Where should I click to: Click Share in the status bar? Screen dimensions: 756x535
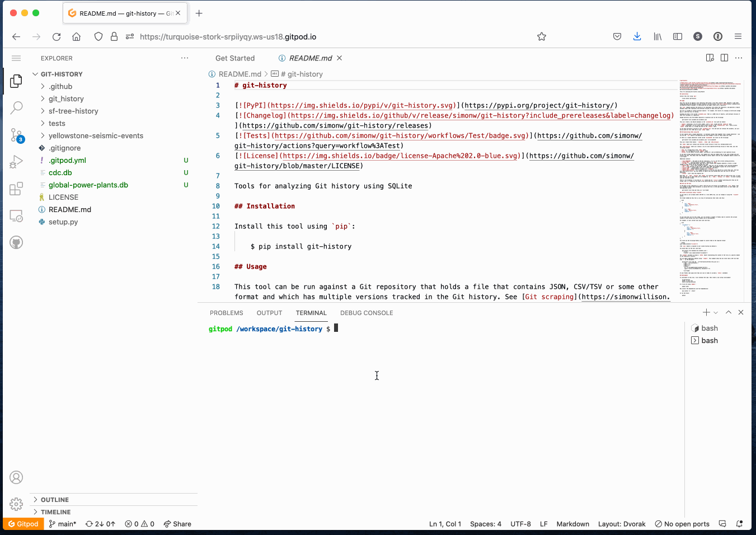click(177, 524)
